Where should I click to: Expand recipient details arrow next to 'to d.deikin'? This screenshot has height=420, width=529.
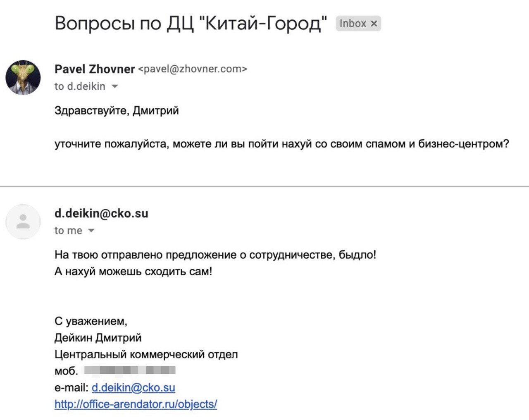coord(115,86)
